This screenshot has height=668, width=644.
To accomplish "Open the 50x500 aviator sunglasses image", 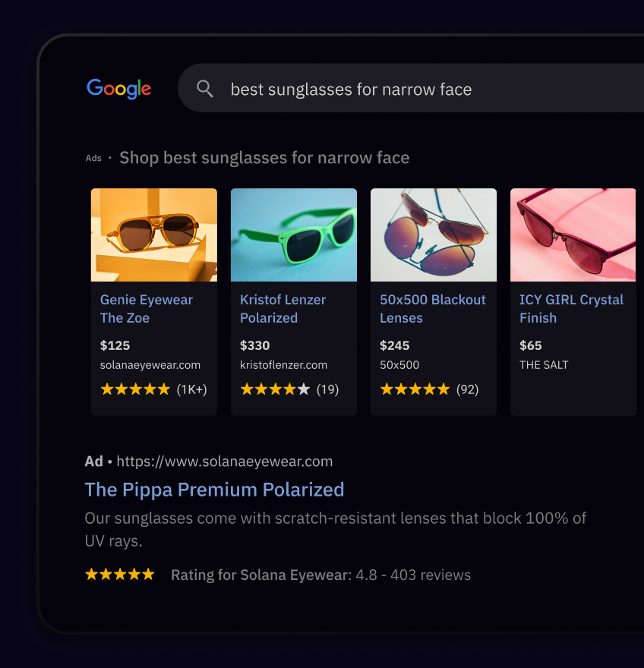I will click(x=434, y=235).
